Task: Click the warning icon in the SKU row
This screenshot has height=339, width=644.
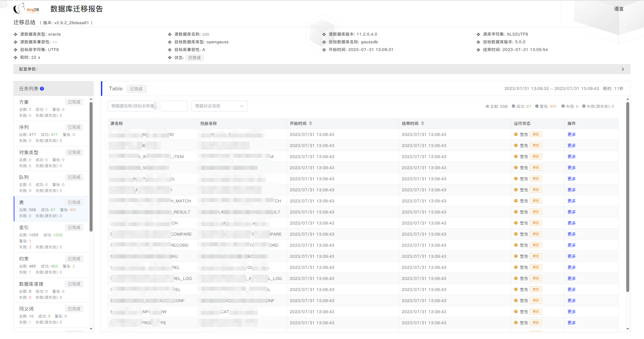Action: pyautogui.click(x=516, y=256)
